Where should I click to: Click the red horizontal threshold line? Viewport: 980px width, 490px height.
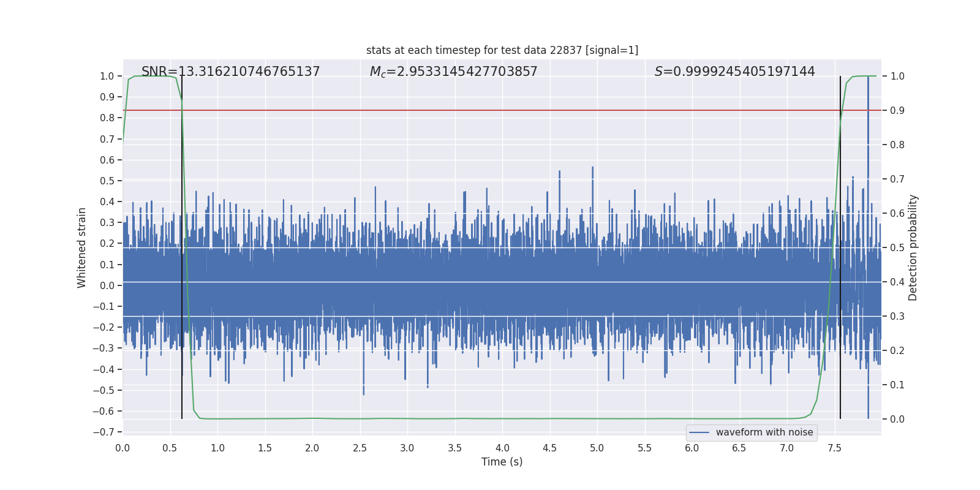[x=490, y=110]
